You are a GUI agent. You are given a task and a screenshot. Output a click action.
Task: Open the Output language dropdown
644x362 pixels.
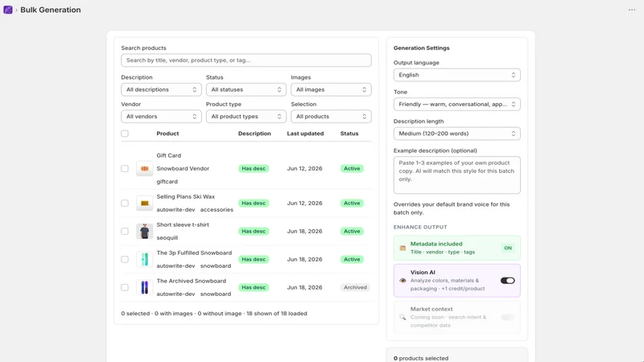pyautogui.click(x=456, y=75)
